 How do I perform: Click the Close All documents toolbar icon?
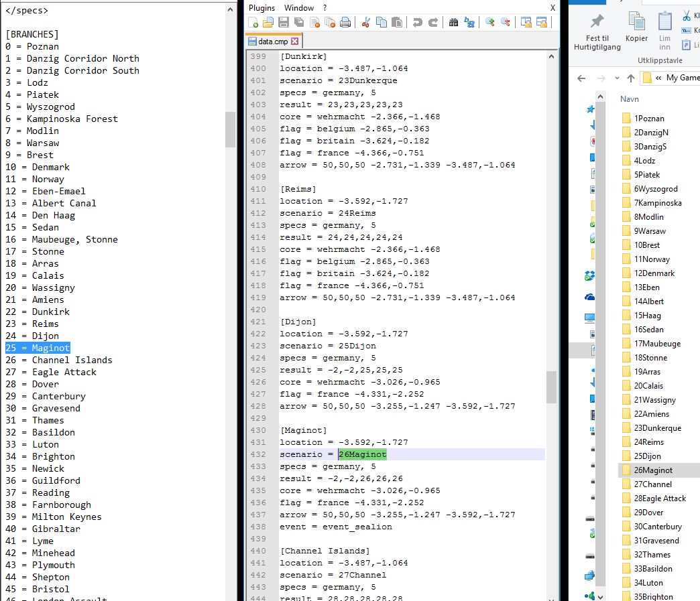pyautogui.click(x=331, y=22)
